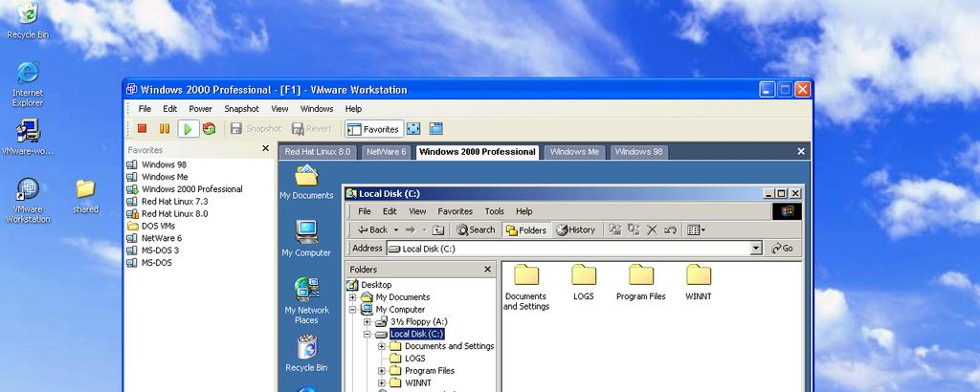This screenshot has height=392, width=980.
Task: Collapse Local Disk (C:) tree node
Action: 367,334
